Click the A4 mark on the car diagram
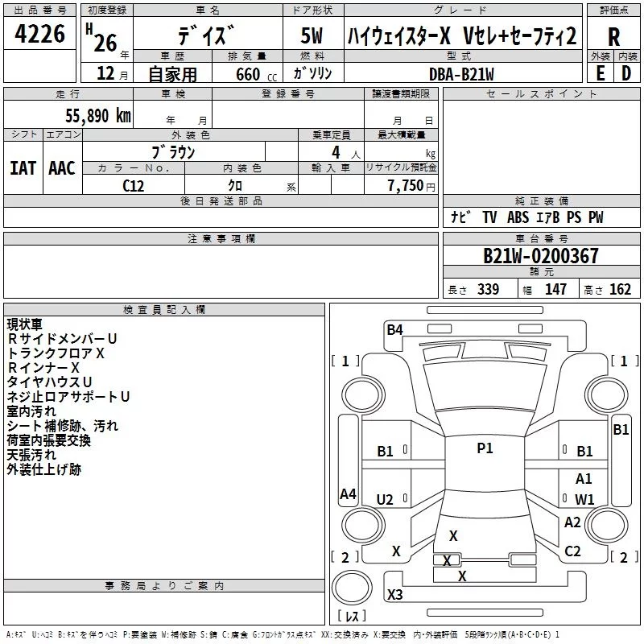644x644 pixels. 348,494
